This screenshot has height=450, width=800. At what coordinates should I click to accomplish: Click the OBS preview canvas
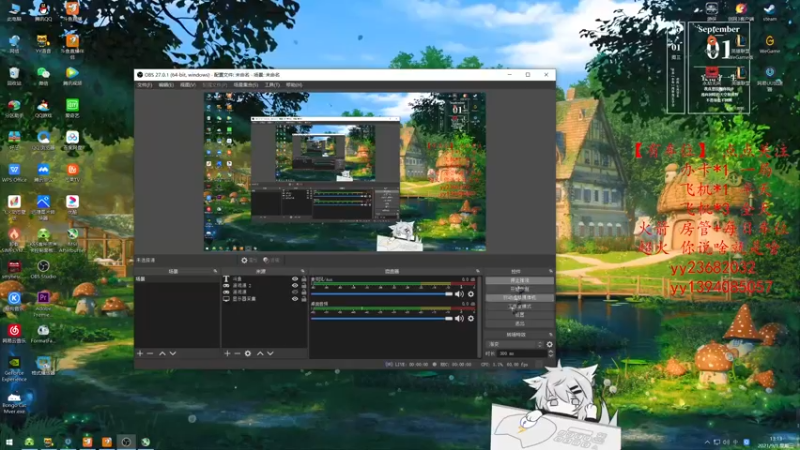345,171
